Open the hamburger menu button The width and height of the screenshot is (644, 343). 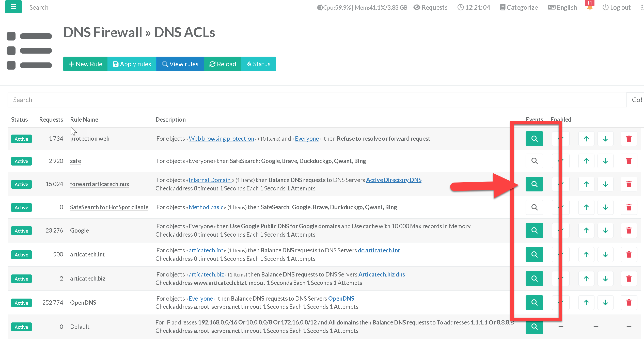(13, 7)
